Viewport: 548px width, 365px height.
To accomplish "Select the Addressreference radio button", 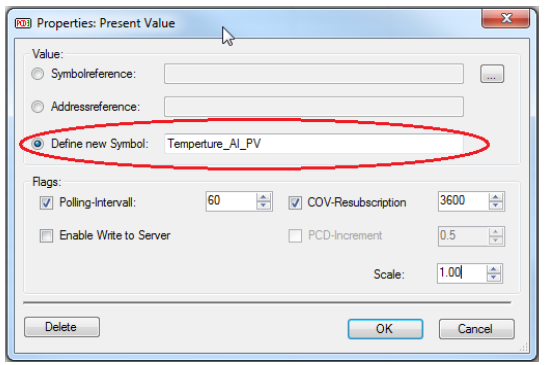I will click(37, 107).
